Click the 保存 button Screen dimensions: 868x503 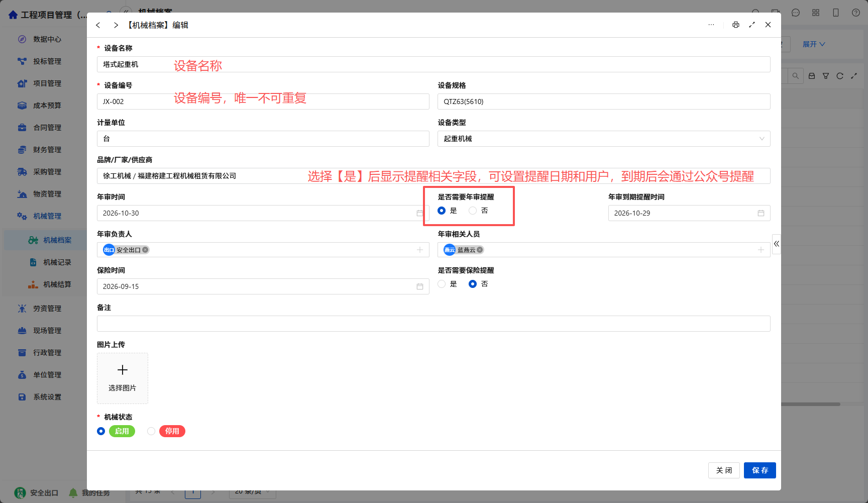(x=760, y=470)
